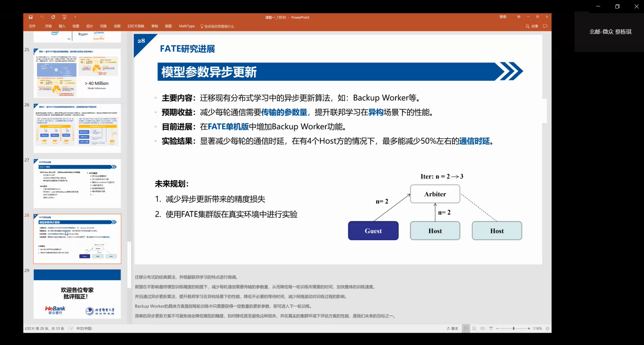This screenshot has height=345, width=644.
Task: Open the comments pane speech-bubble icon
Action: tap(545, 26)
